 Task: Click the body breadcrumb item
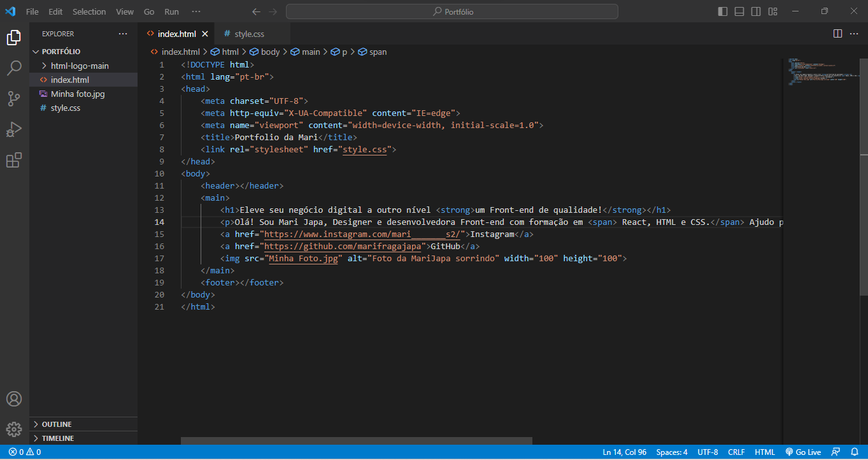(265, 52)
